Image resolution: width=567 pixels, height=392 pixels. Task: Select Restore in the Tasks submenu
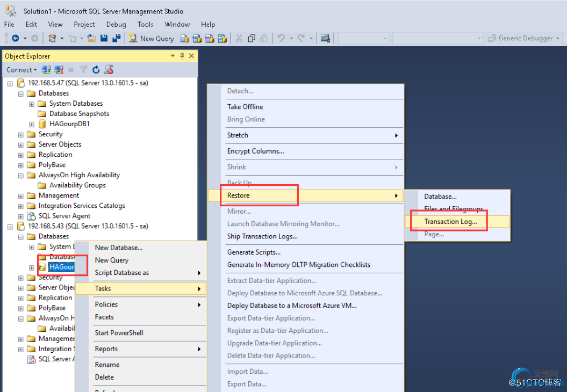pos(305,195)
